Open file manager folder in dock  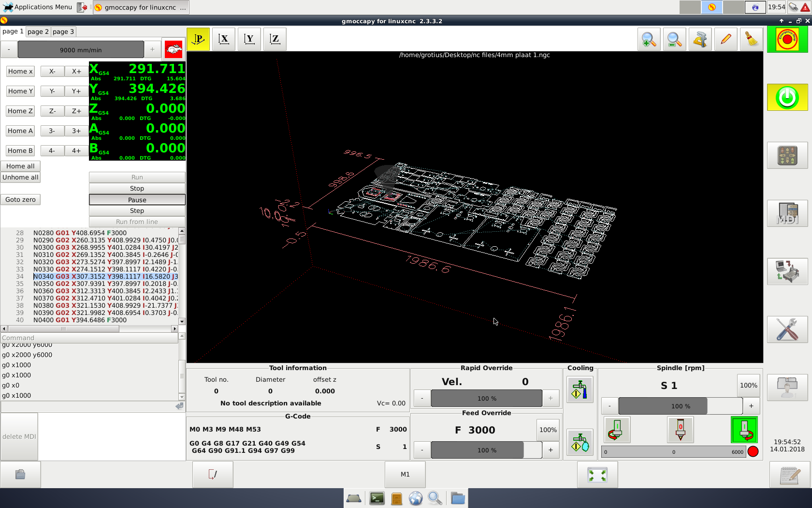tap(458, 498)
